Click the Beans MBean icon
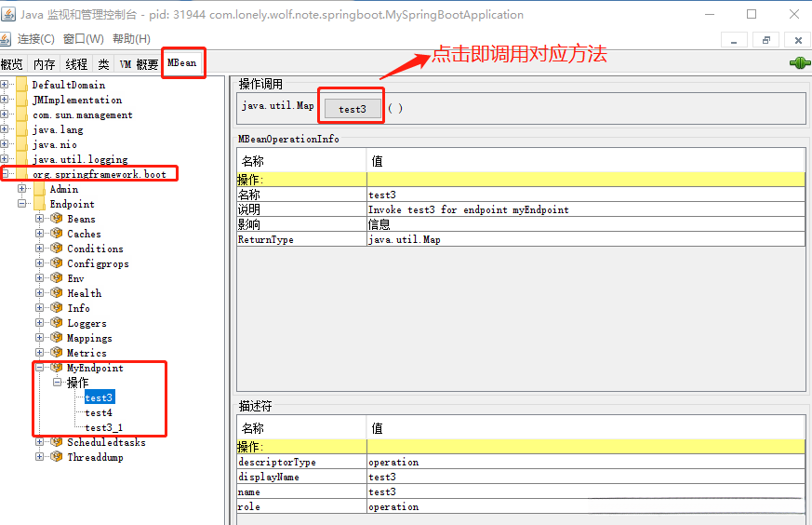The image size is (812, 525). point(57,219)
